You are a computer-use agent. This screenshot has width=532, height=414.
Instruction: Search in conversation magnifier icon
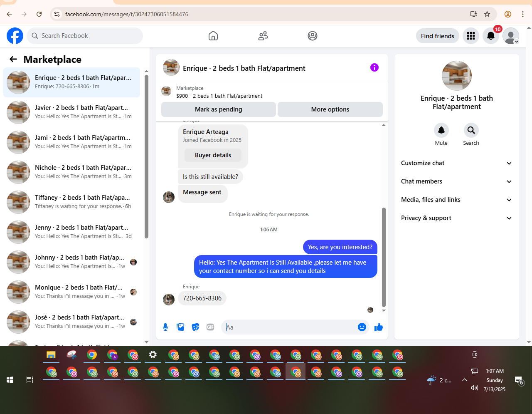471,130
